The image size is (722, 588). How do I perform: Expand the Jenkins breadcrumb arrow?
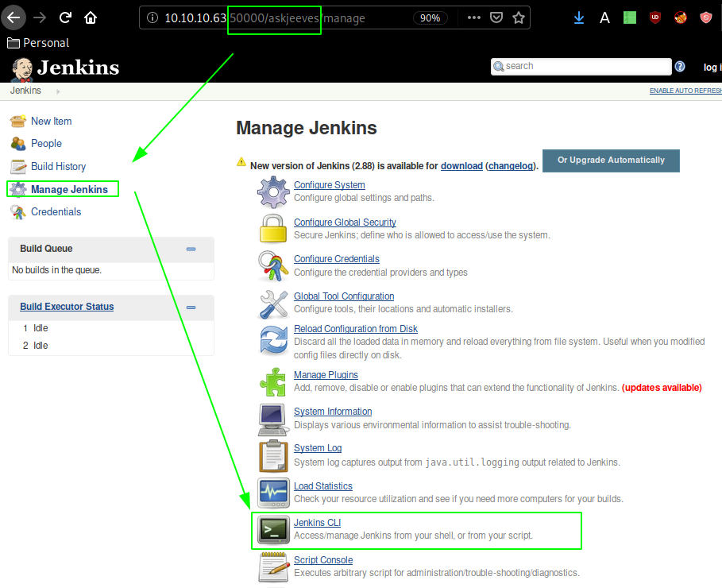tap(58, 91)
